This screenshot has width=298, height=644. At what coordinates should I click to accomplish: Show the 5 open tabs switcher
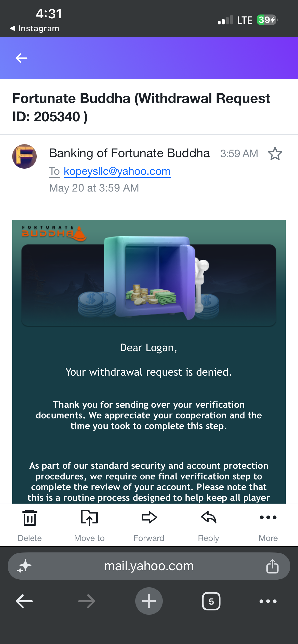click(211, 601)
